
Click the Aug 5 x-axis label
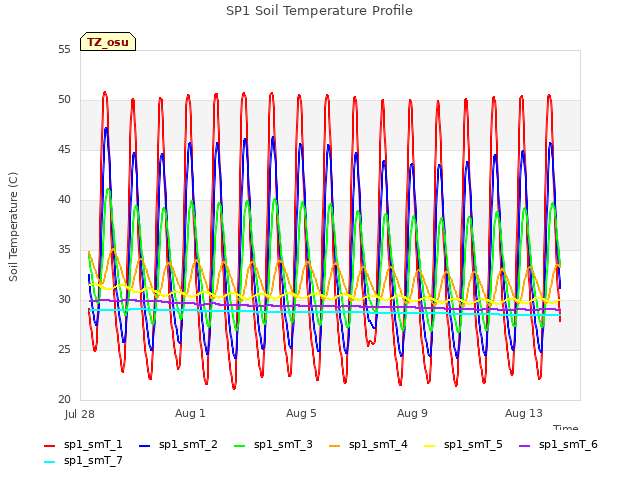coord(301,413)
